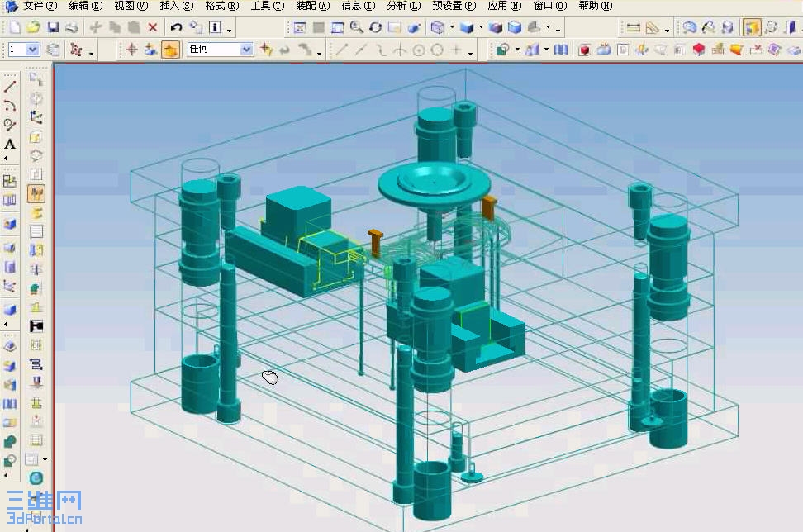This screenshot has height=532, width=803.
Task: Click the purple shaded cube icon
Action: [495, 27]
